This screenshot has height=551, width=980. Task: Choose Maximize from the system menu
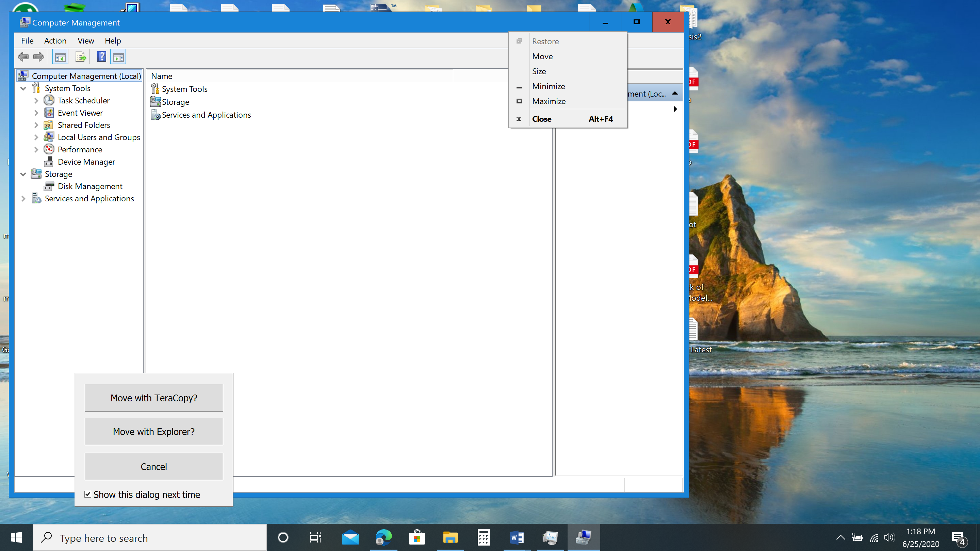pyautogui.click(x=568, y=101)
